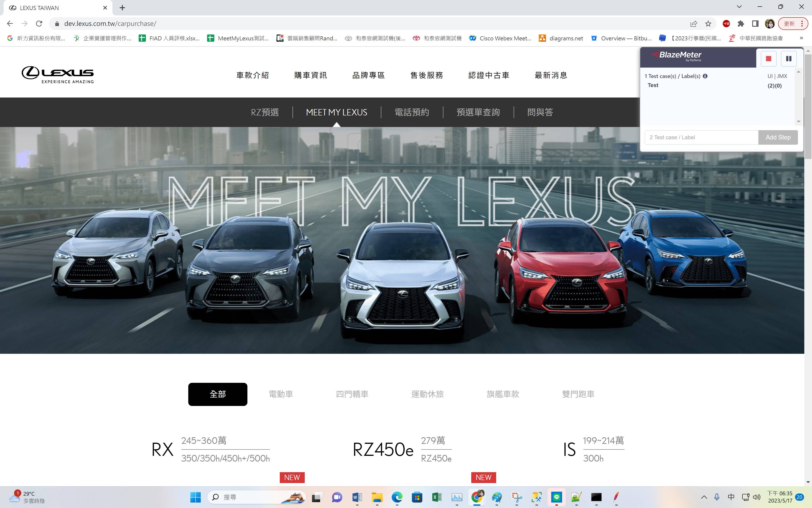Select the 全部 car category filter
Viewport: 812px width, 508px height.
click(218, 394)
